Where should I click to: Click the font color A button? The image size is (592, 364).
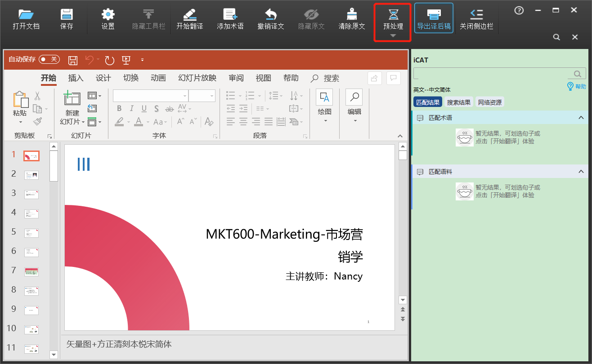[139, 122]
